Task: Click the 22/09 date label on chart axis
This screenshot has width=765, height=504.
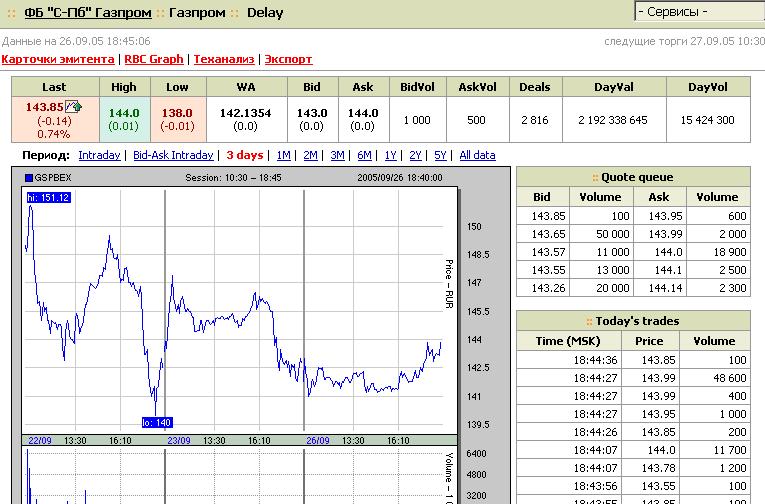Action: pos(40,441)
